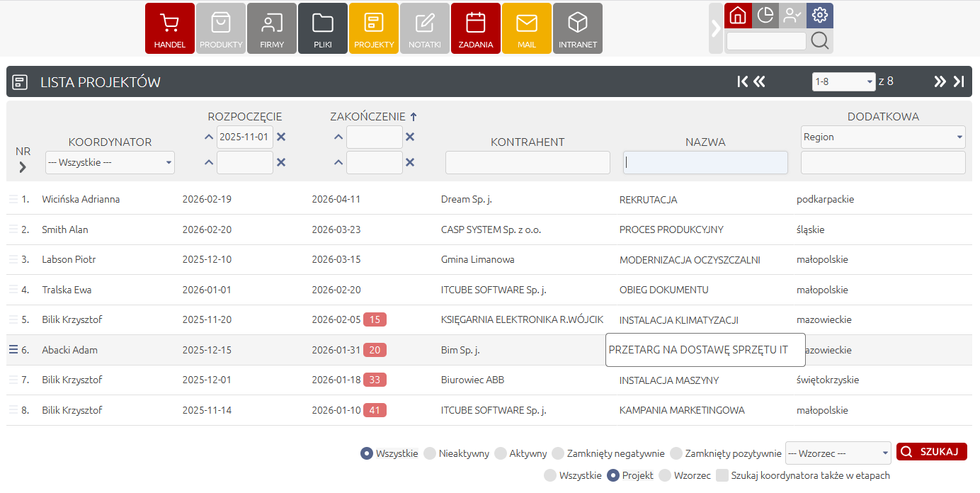Open the Koordynator Wszystkie dropdown
Viewport: 980px width, 493px height.
click(110, 163)
